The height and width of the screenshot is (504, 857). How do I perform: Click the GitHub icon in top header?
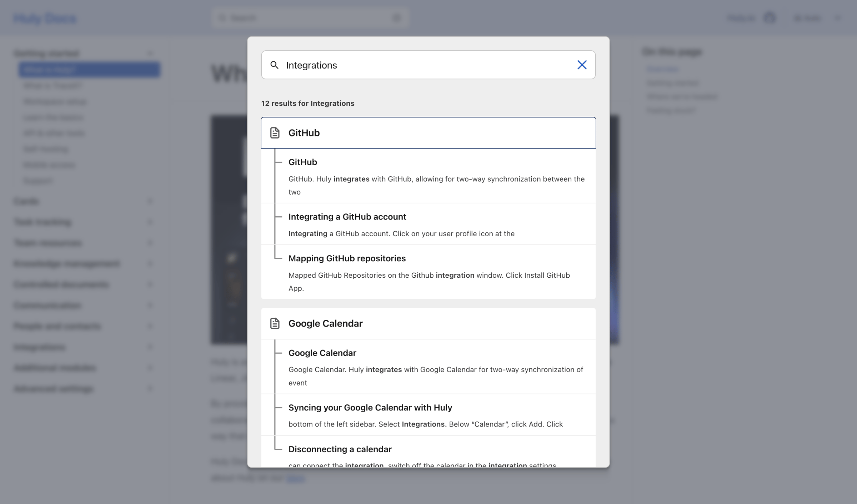click(x=770, y=18)
